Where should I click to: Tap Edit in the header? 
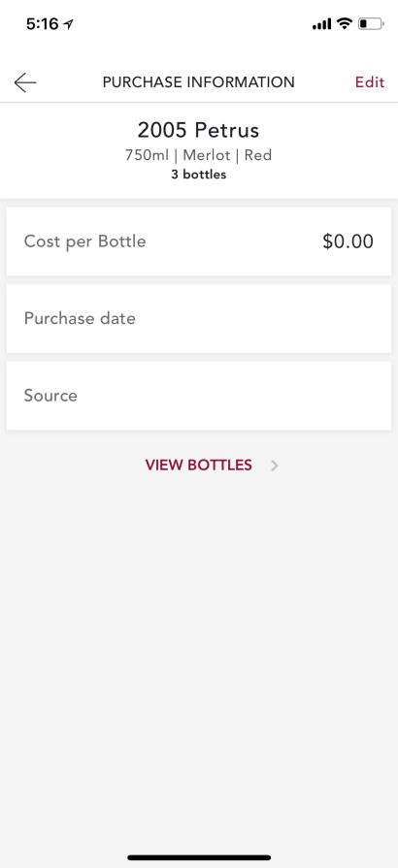(x=370, y=82)
